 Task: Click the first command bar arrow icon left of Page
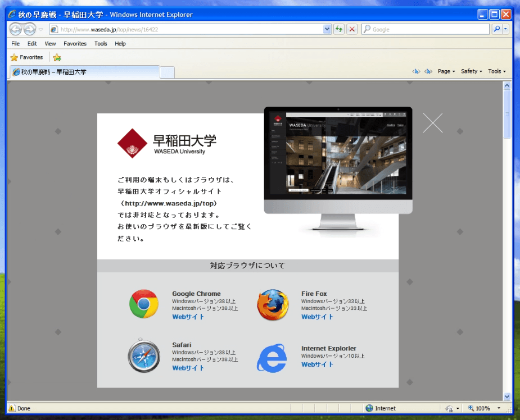[416, 71]
